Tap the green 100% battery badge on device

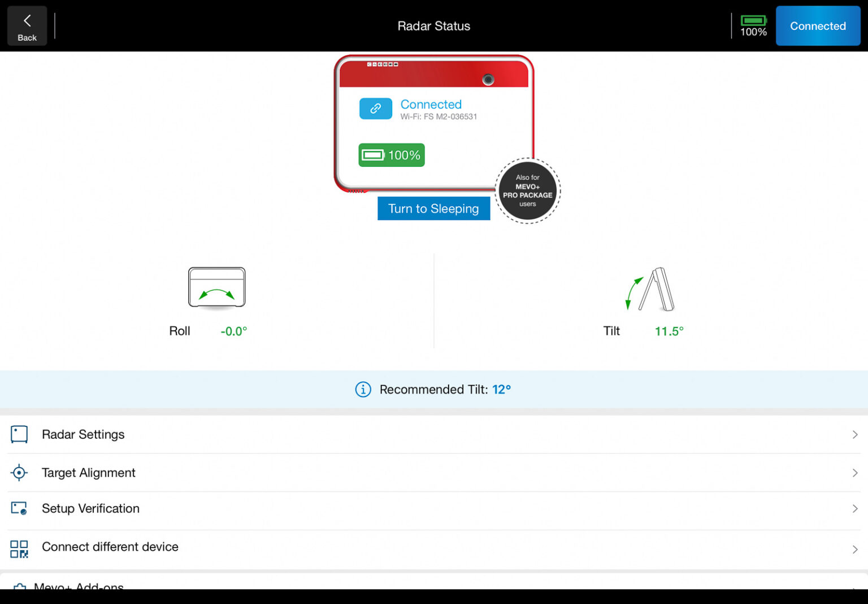point(391,155)
